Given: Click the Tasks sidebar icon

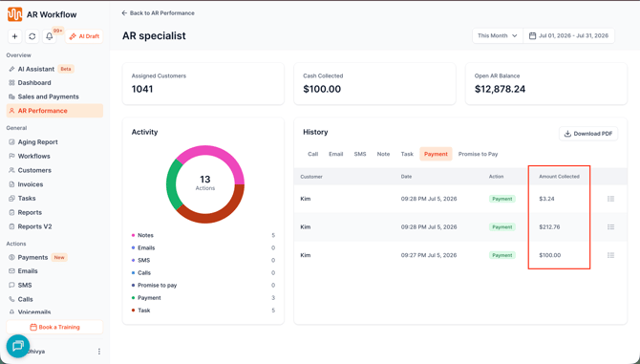Looking at the screenshot, I should (x=11, y=199).
